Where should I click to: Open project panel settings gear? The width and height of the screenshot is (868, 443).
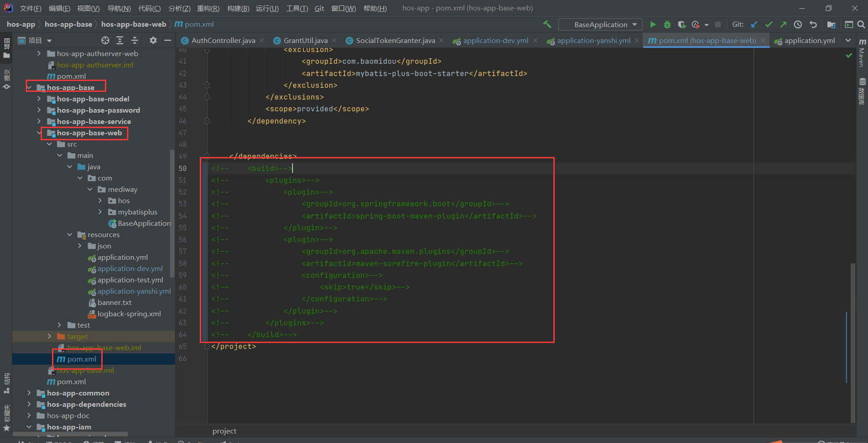(153, 40)
